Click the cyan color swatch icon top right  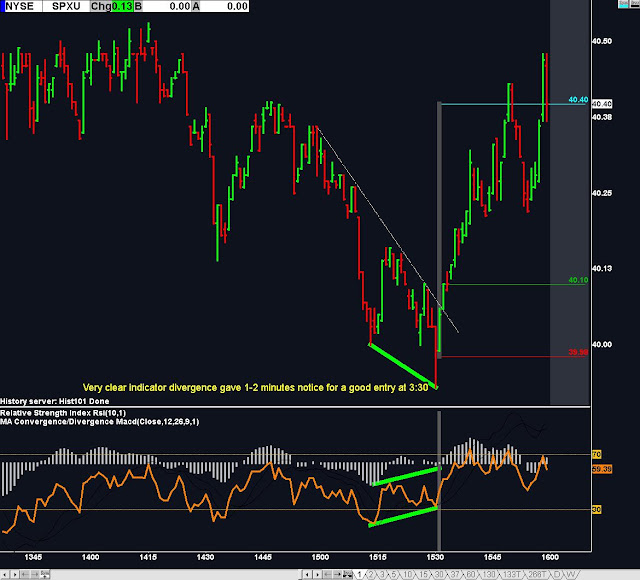coord(624,4)
